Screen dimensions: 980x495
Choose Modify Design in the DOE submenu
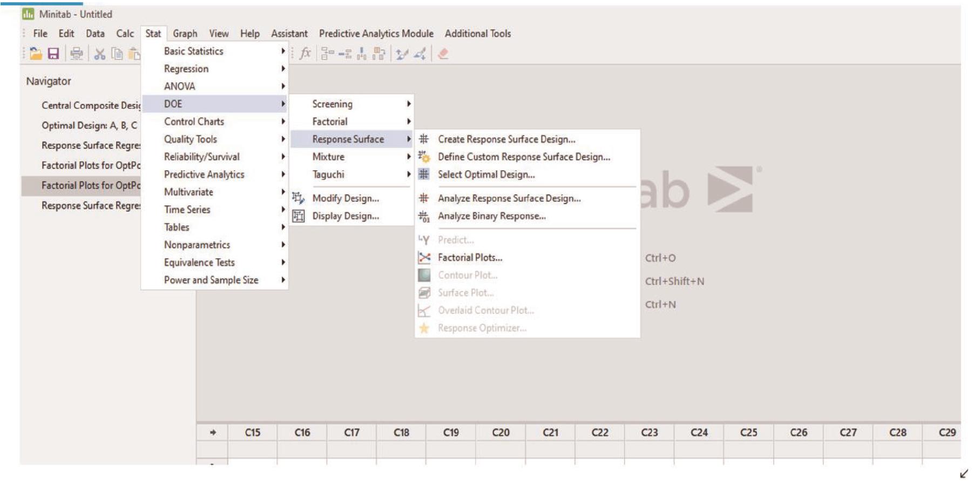click(x=352, y=198)
